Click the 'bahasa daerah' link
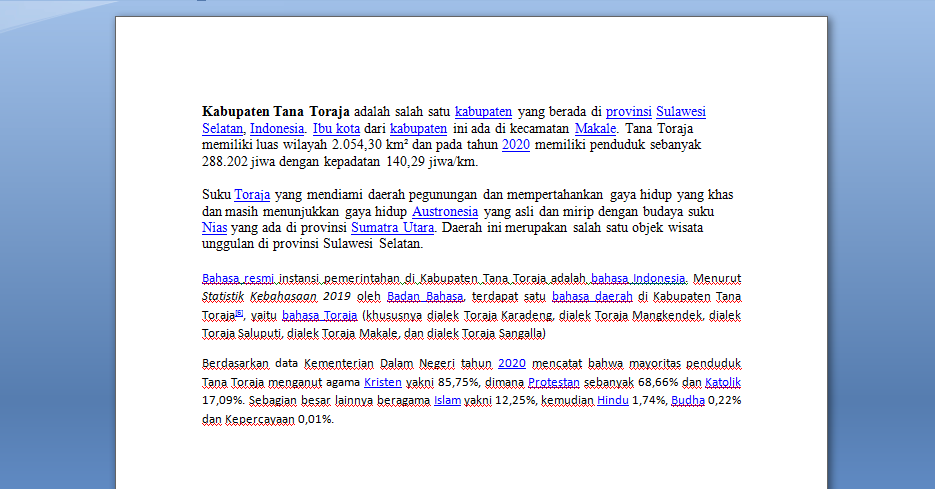This screenshot has height=489, width=935. coord(592,296)
